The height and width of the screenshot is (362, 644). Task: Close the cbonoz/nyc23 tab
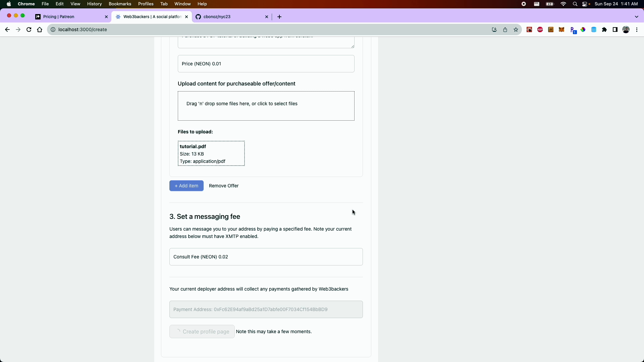(267, 17)
